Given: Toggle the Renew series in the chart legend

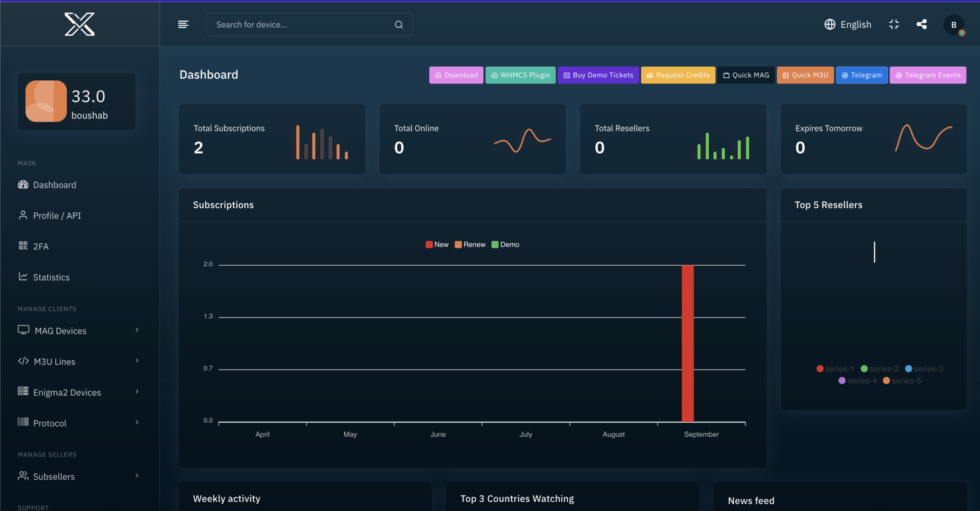Looking at the screenshot, I should pyautogui.click(x=470, y=244).
